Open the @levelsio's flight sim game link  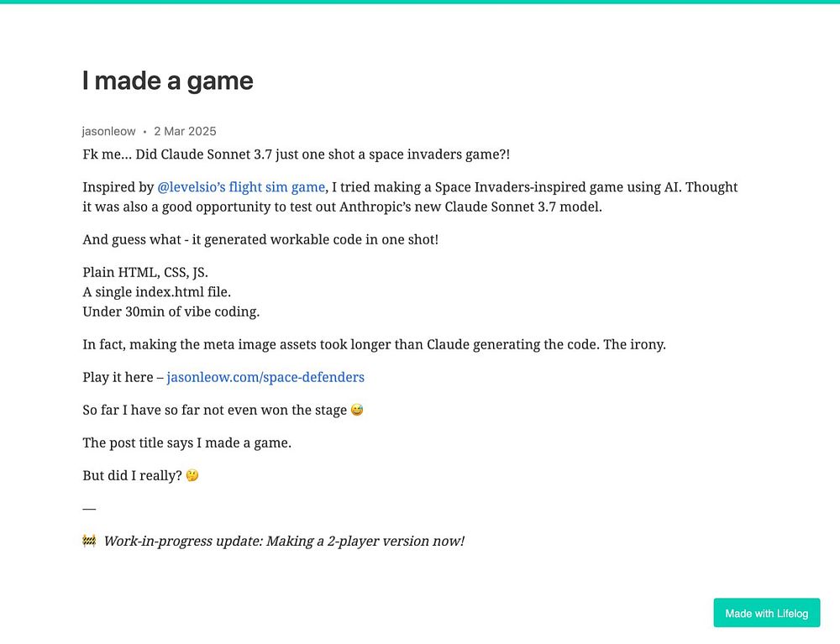(241, 187)
